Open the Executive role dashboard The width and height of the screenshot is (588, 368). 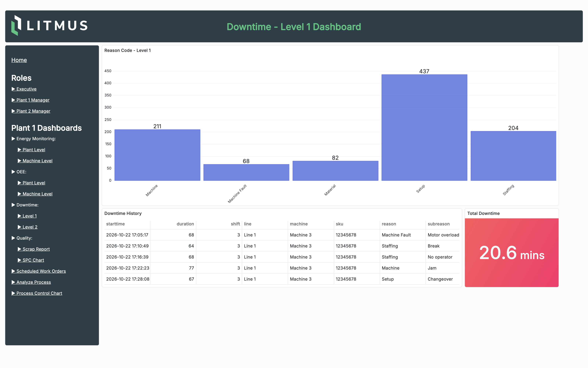[x=24, y=89]
